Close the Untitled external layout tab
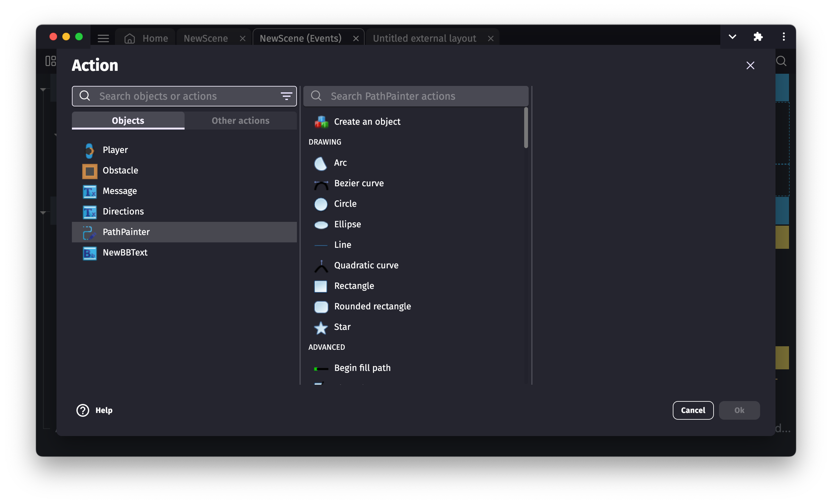 point(490,39)
